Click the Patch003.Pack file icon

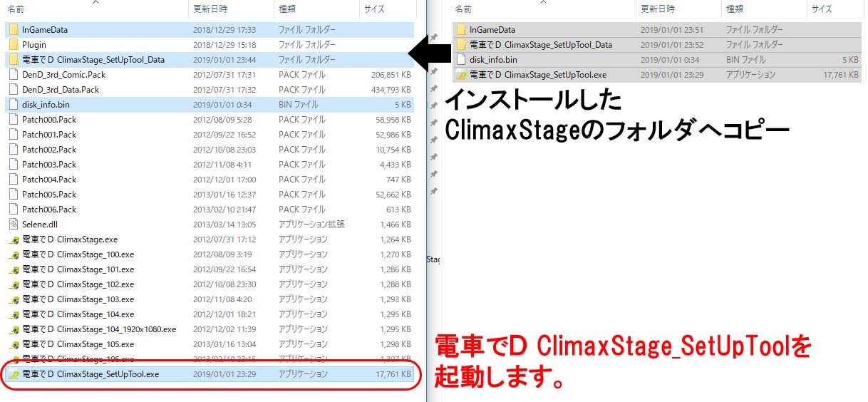(14, 165)
